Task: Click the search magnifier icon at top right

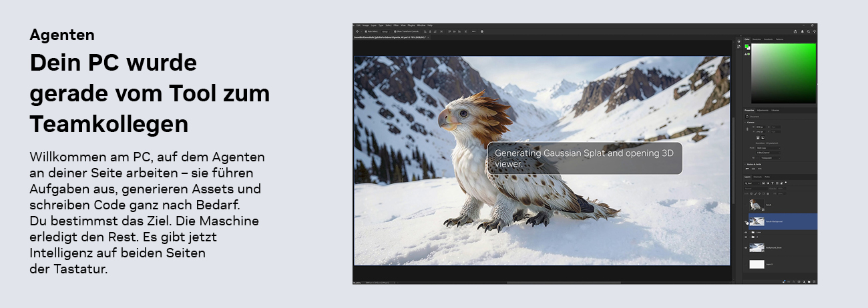Action: click(809, 31)
